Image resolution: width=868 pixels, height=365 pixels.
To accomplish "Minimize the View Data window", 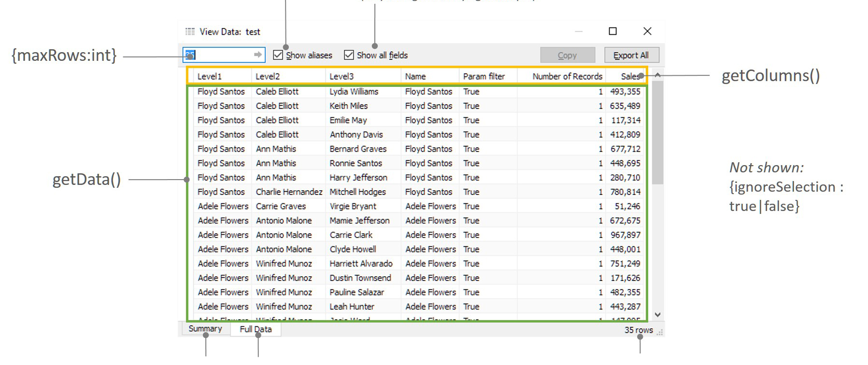I will [x=579, y=31].
